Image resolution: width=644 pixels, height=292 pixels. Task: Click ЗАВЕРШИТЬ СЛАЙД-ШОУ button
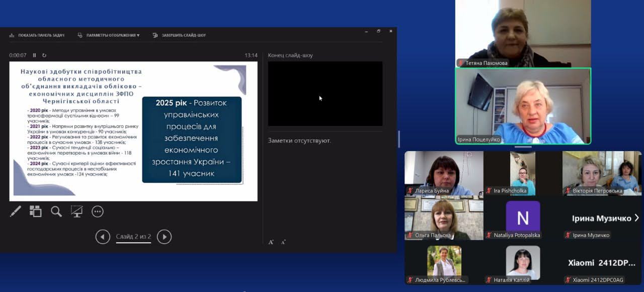click(x=179, y=35)
